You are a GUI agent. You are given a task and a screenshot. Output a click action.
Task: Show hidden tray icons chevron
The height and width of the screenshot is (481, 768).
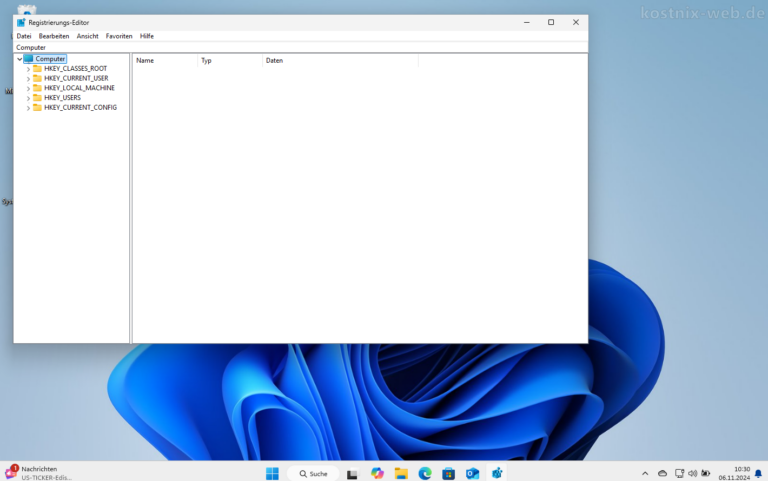pyautogui.click(x=645, y=474)
